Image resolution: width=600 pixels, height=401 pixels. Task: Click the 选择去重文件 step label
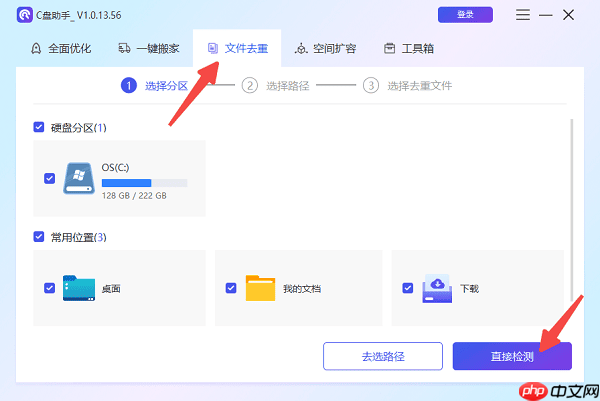[x=419, y=86]
